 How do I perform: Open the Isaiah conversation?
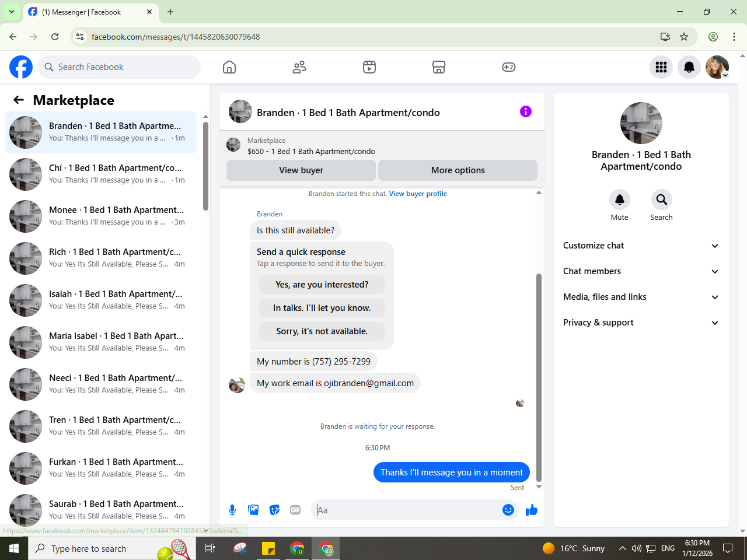pos(100,300)
